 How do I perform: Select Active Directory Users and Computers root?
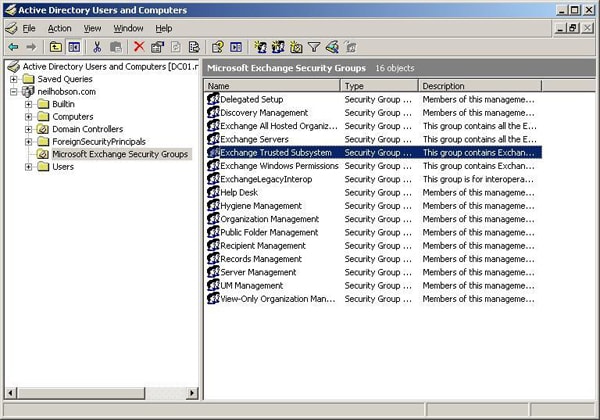[111, 67]
